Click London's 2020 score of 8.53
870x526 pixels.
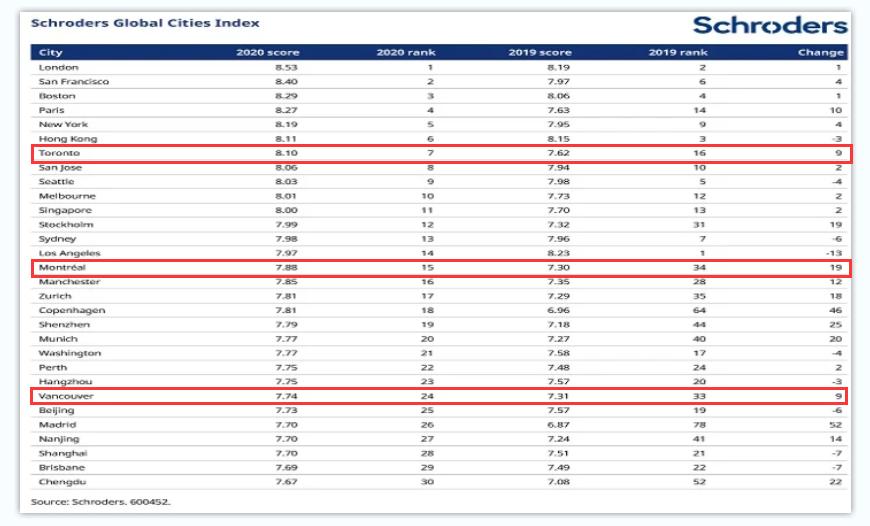tap(286, 67)
